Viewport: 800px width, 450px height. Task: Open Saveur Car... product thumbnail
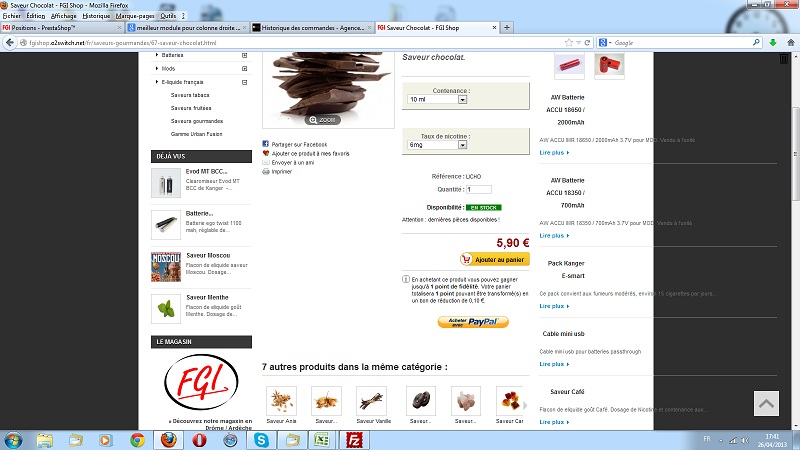(x=510, y=401)
